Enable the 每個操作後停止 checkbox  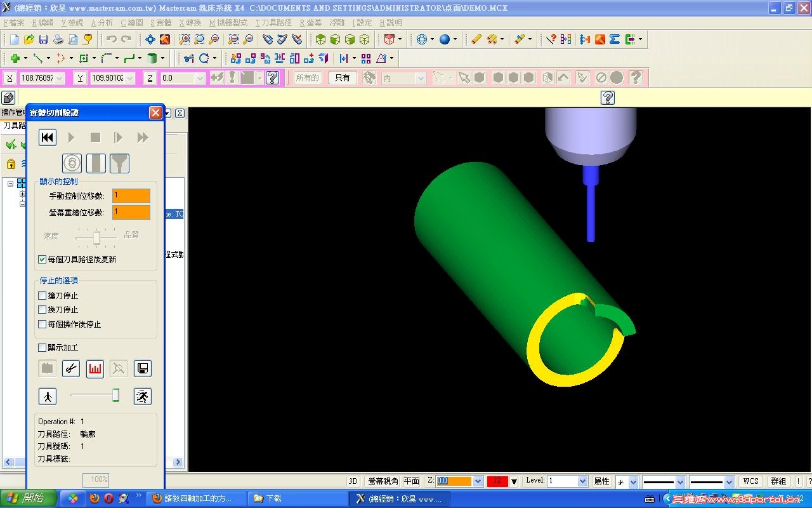(x=43, y=324)
